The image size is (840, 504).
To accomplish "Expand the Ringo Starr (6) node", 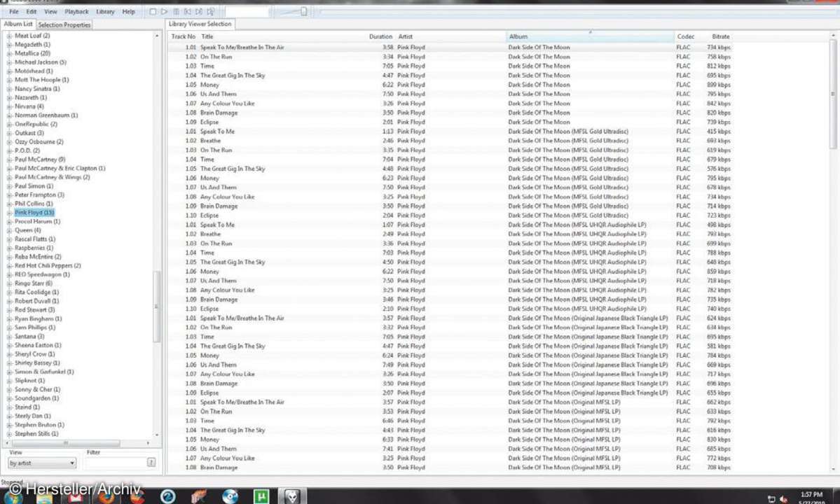I will click(x=9, y=283).
